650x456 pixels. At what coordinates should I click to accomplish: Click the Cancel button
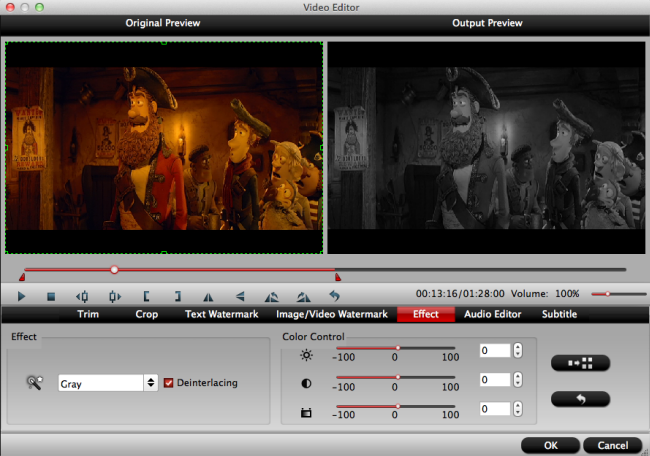[x=613, y=445]
